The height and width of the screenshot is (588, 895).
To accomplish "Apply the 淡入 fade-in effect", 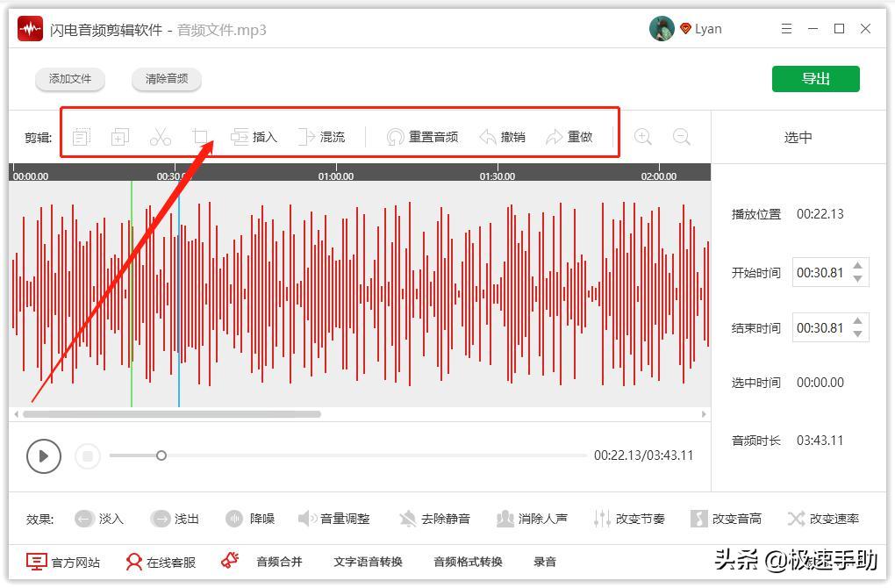I will 99,518.
